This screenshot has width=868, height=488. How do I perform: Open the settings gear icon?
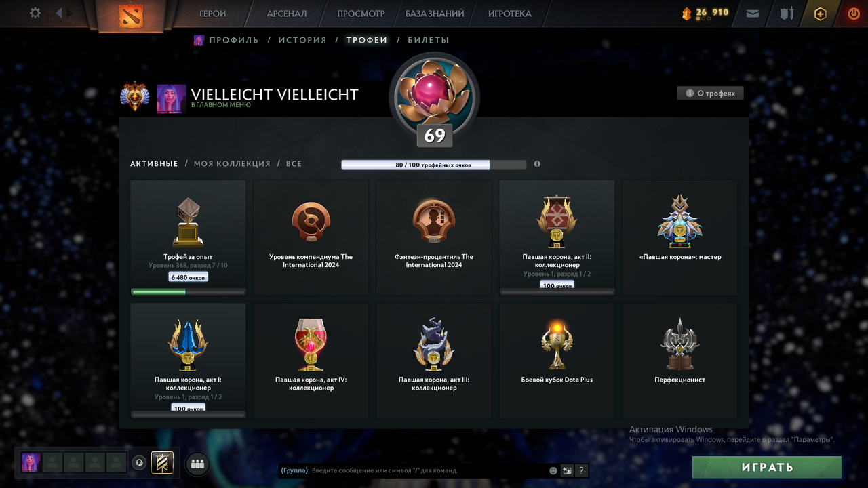point(35,13)
